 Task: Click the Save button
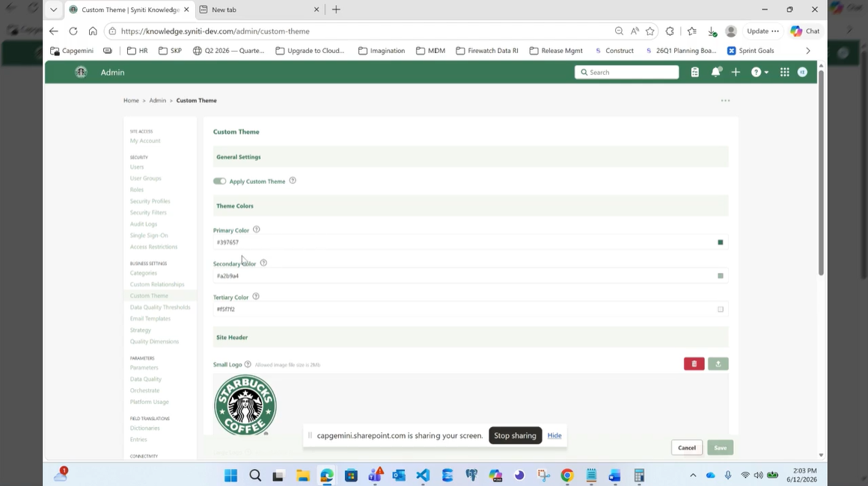pyautogui.click(x=720, y=448)
